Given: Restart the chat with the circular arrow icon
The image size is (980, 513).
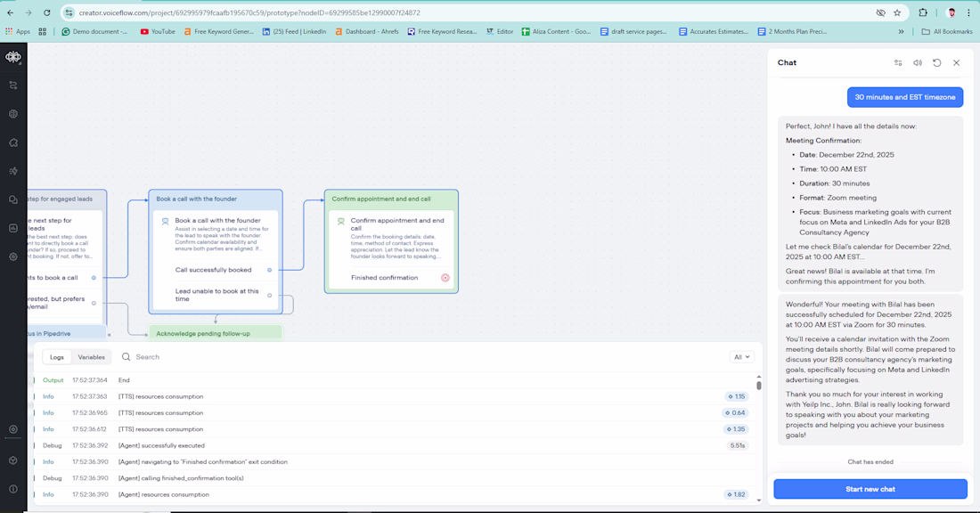Looking at the screenshot, I should tap(937, 62).
